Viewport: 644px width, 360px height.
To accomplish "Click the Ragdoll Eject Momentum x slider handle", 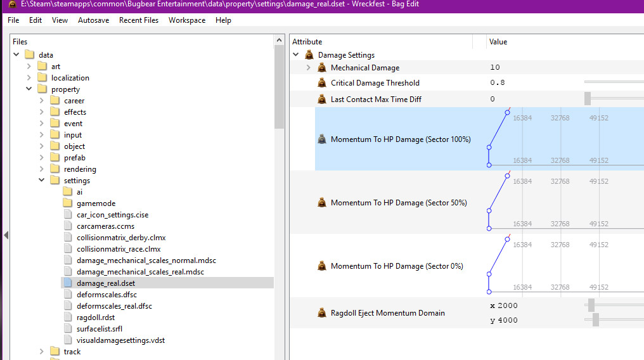I will click(x=591, y=305).
